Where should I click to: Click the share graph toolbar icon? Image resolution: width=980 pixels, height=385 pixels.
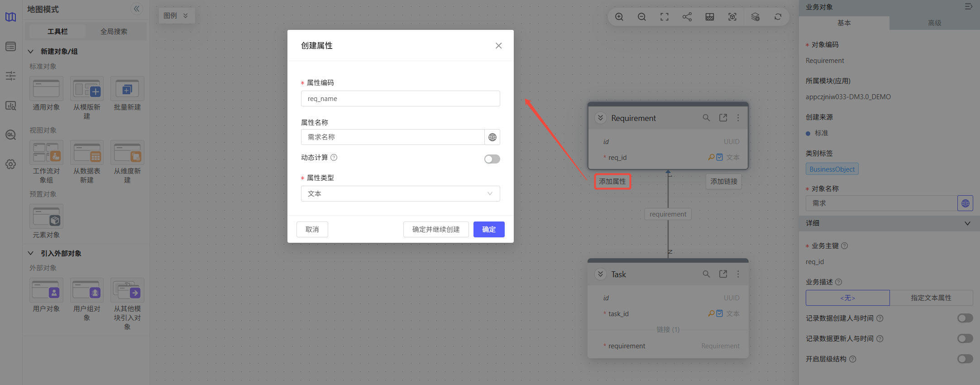click(687, 17)
